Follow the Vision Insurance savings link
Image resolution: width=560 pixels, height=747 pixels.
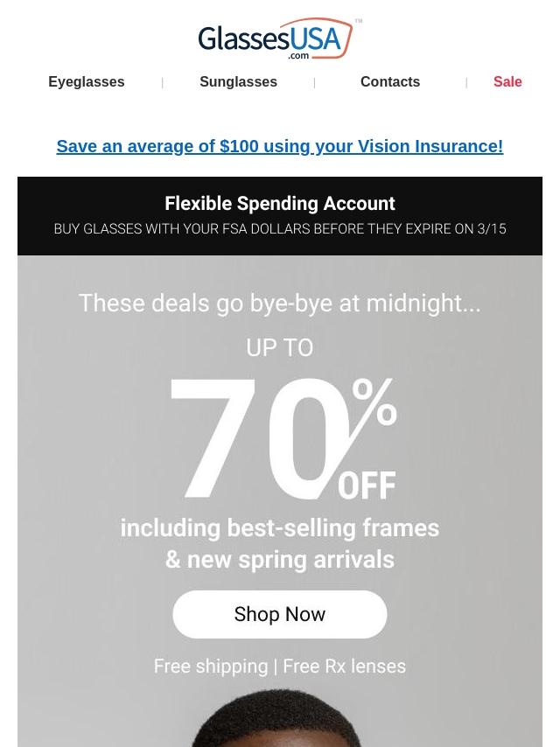click(280, 146)
